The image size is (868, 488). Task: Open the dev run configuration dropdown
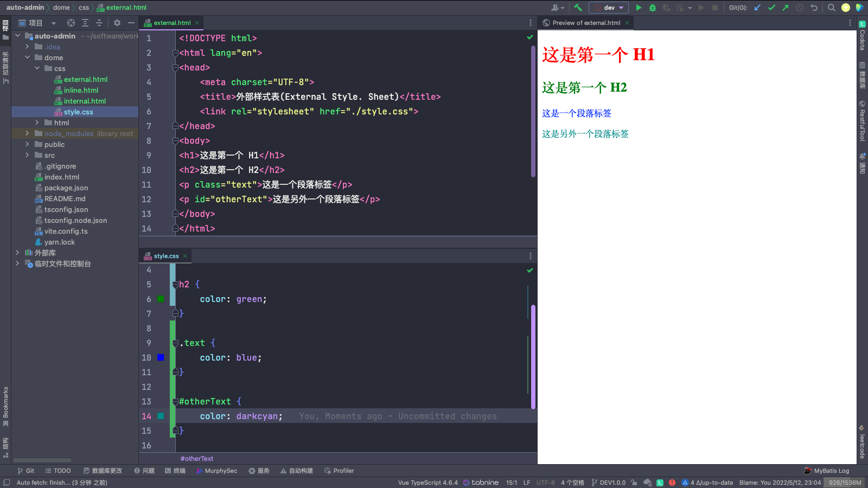tap(609, 8)
